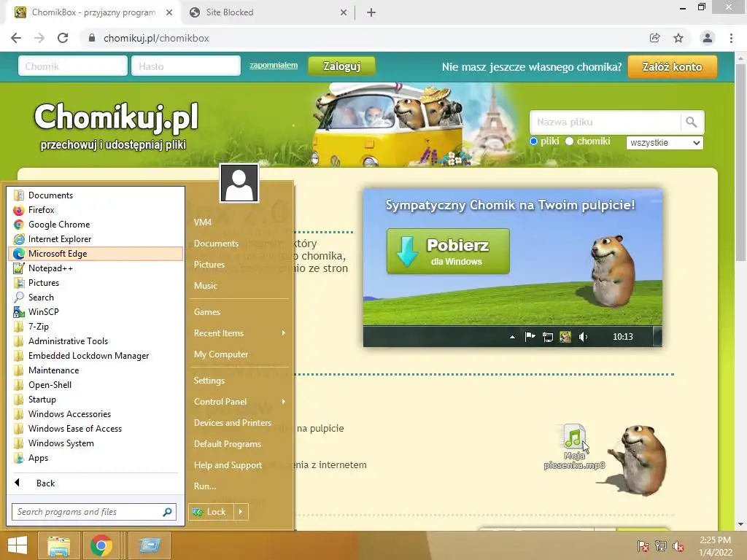This screenshot has width=747, height=560.
Task: Open the Open-Shell folder
Action: [96, 385]
